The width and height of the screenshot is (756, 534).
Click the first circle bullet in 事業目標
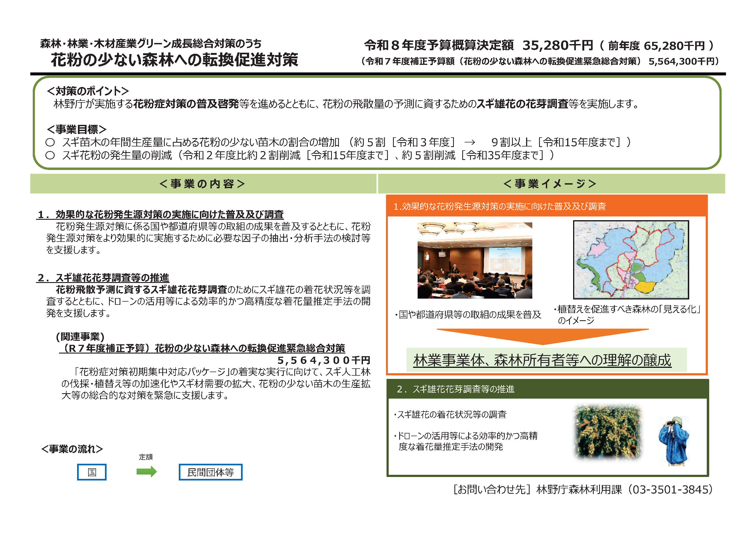50,142
